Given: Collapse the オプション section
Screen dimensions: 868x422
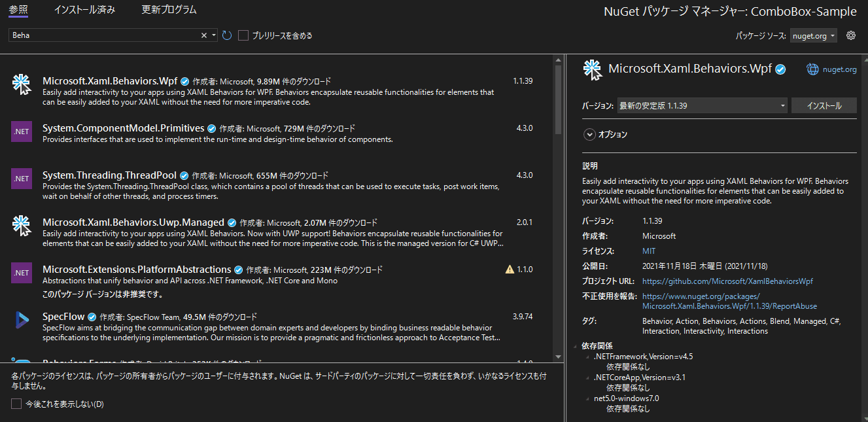Looking at the screenshot, I should tap(590, 135).
